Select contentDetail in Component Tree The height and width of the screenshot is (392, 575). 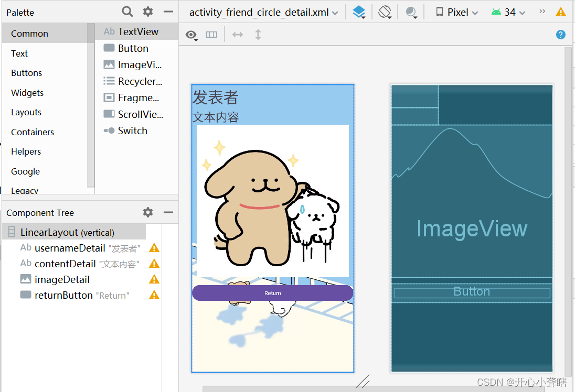click(80, 264)
